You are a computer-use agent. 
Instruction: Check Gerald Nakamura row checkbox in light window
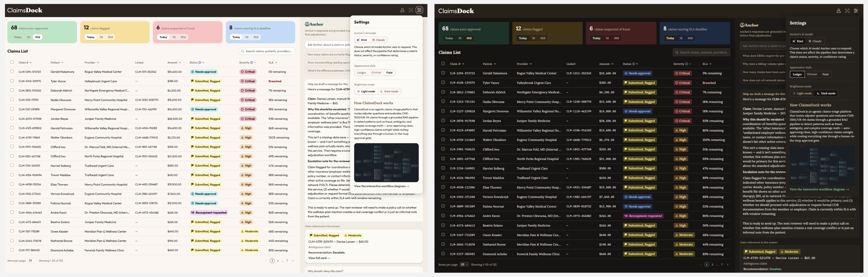[x=12, y=72]
